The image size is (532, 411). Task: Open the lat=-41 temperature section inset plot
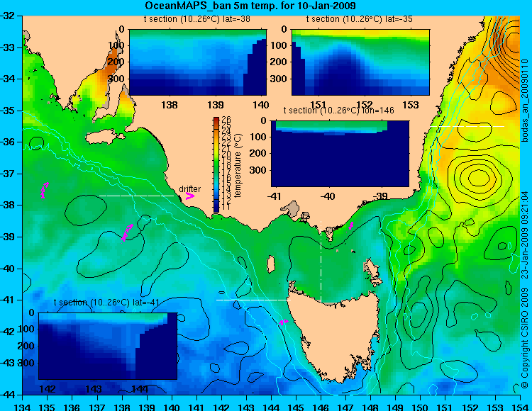pyautogui.click(x=108, y=346)
